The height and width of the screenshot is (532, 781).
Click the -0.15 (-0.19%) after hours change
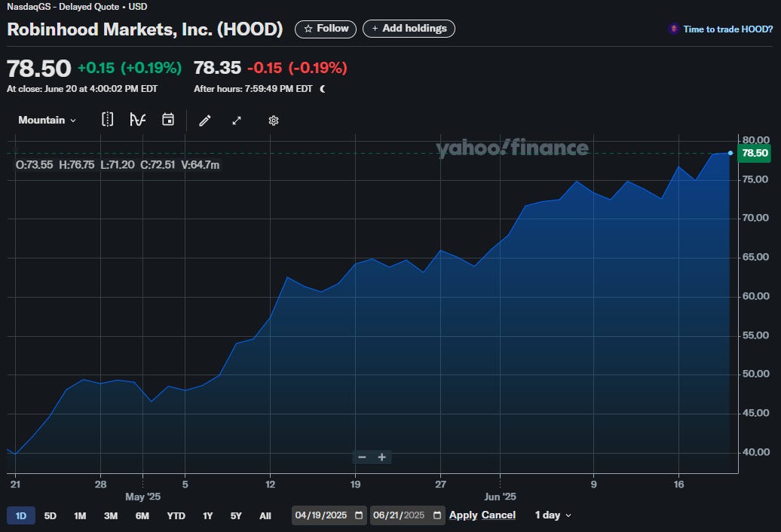pyautogui.click(x=297, y=68)
